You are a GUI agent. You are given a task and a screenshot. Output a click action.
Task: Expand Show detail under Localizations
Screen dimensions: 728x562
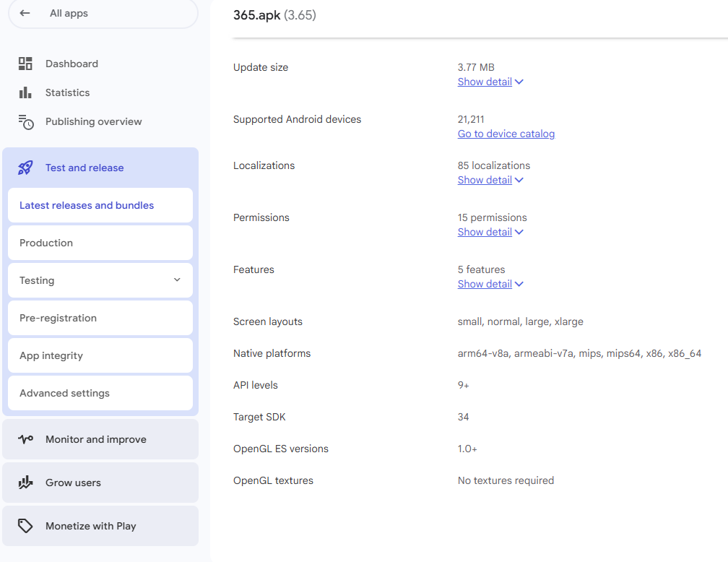(490, 180)
